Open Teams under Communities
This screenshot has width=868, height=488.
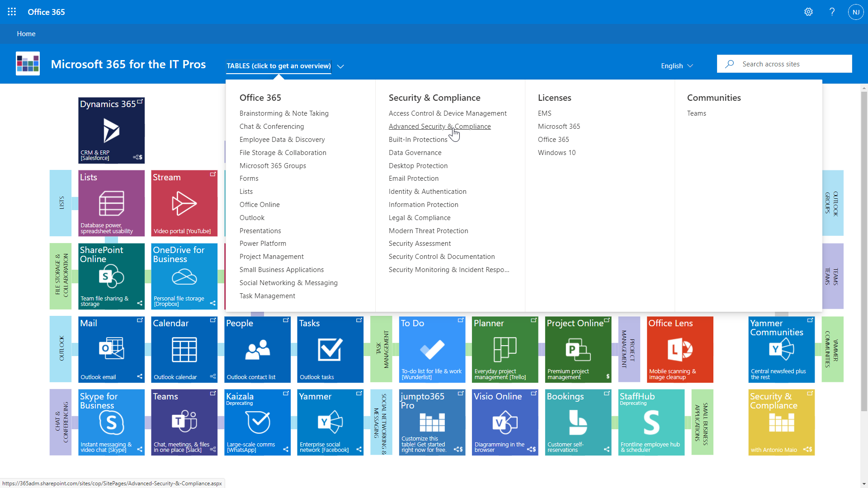[697, 113]
